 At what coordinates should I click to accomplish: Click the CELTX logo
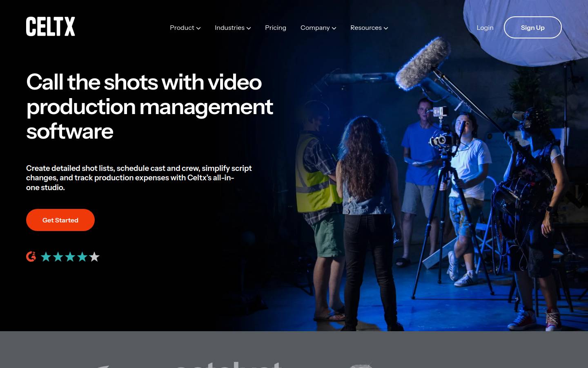pos(51,27)
